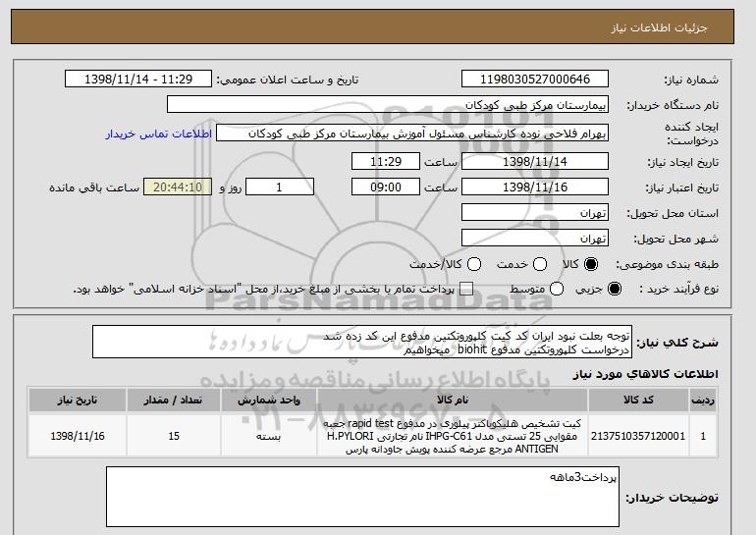
Task: Click the validity date field 1398/11/16
Action: tap(535, 187)
